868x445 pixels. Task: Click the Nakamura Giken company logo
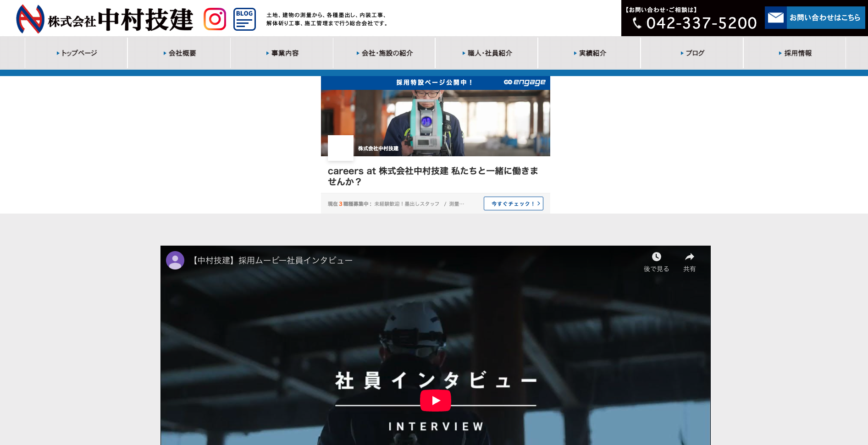pyautogui.click(x=105, y=19)
